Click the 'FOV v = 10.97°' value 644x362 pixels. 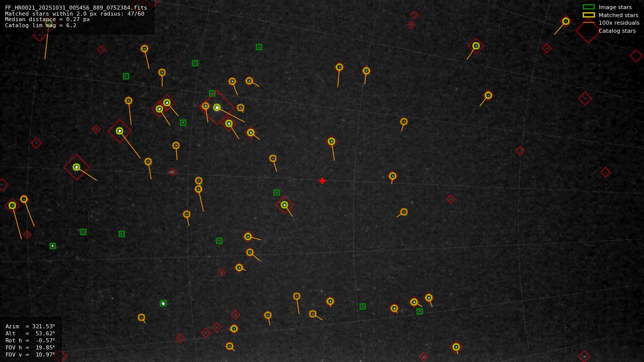click(x=30, y=354)
